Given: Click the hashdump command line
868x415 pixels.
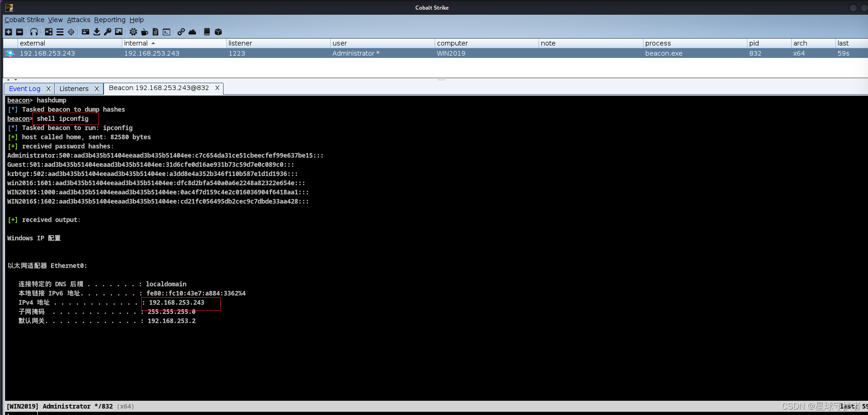Looking at the screenshot, I should coord(37,100).
